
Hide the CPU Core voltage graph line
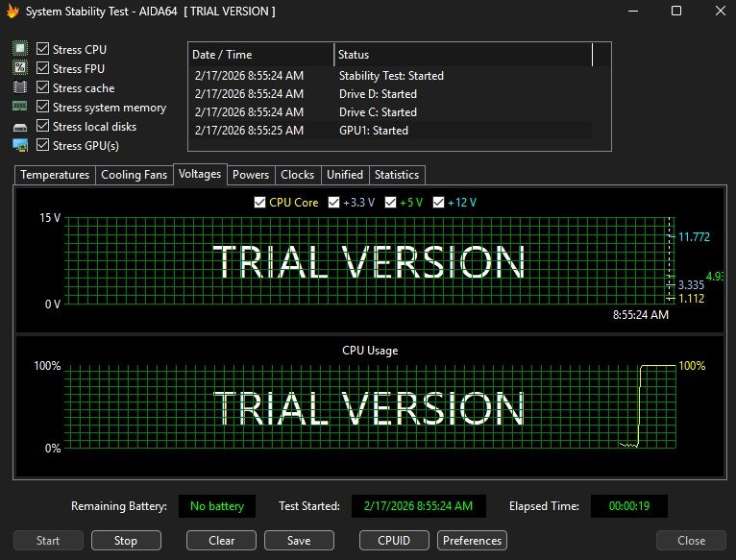[x=259, y=203]
